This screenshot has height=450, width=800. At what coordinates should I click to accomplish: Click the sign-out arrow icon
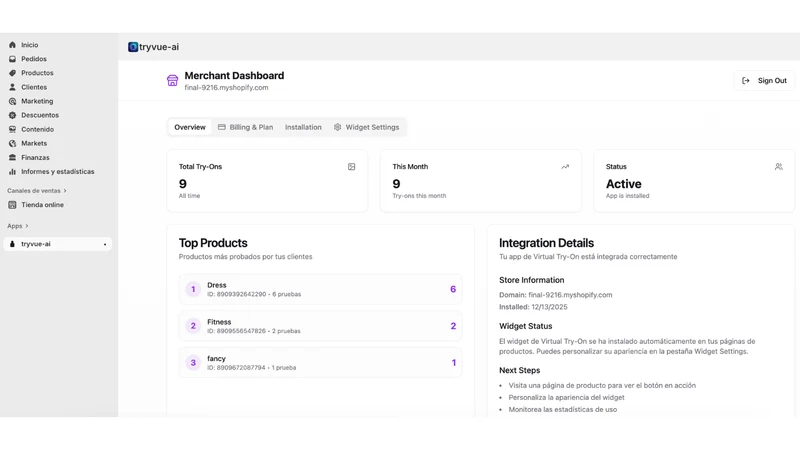pyautogui.click(x=746, y=81)
